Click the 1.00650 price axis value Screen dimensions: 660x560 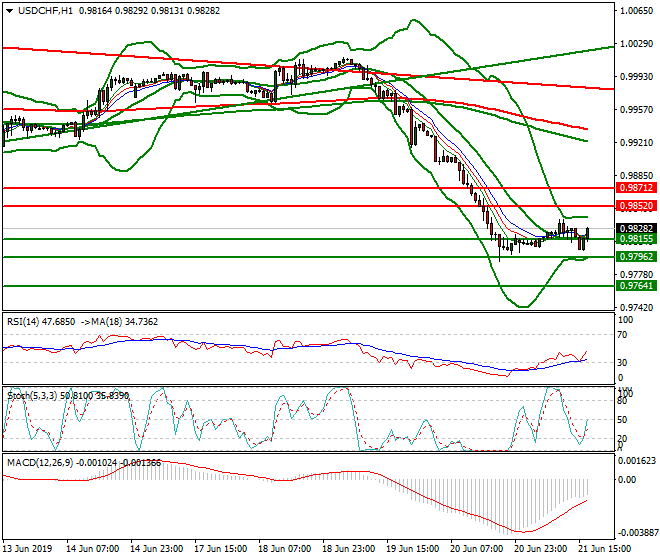pyautogui.click(x=636, y=11)
